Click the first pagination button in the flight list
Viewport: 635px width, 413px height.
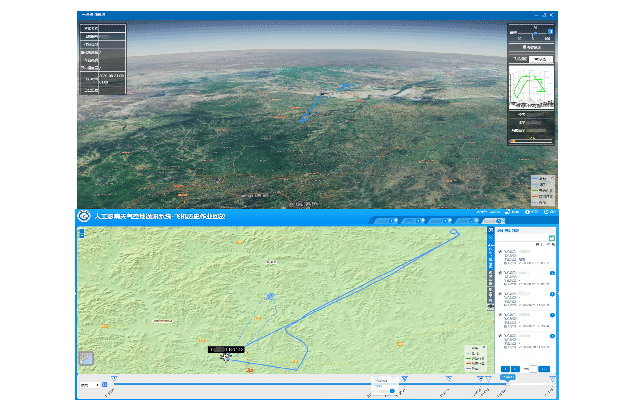(505, 369)
